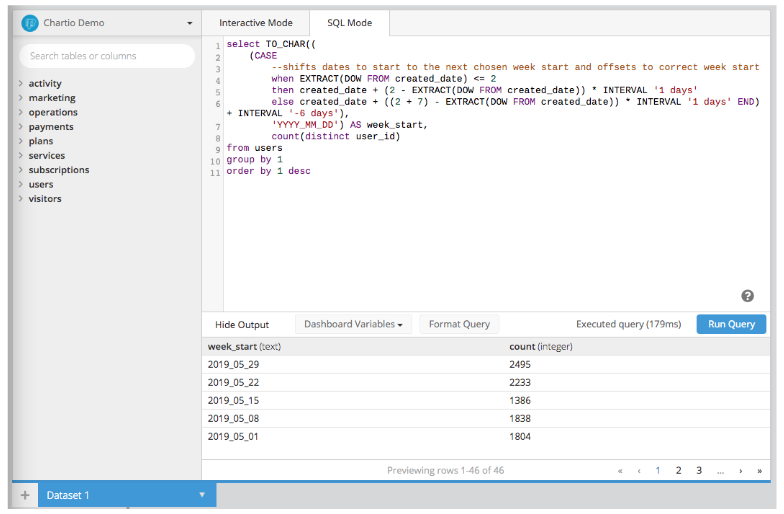Click the Run Query button
Image resolution: width=784 pixels, height=514 pixels.
point(731,324)
